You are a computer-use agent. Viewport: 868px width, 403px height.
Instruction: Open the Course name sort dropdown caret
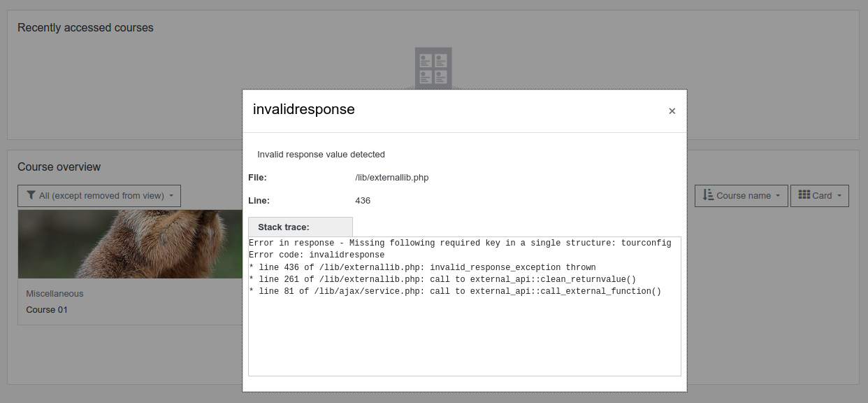click(x=778, y=196)
